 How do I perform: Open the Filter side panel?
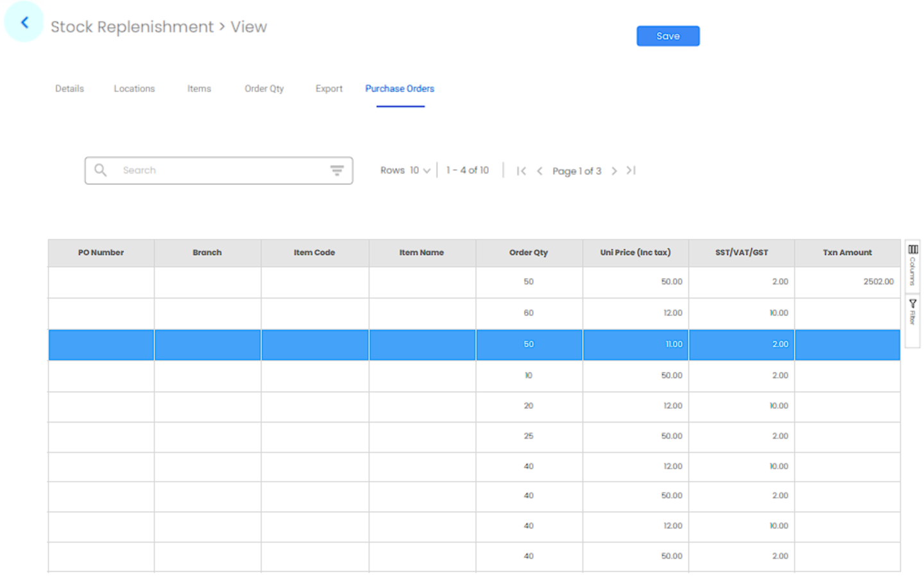[x=912, y=313]
